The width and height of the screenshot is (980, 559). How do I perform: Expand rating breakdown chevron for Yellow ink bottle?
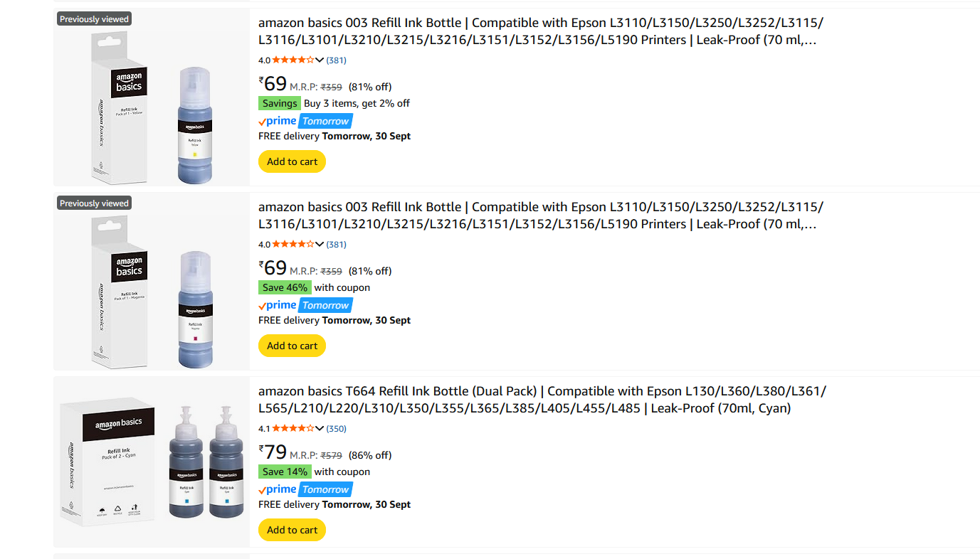(320, 60)
